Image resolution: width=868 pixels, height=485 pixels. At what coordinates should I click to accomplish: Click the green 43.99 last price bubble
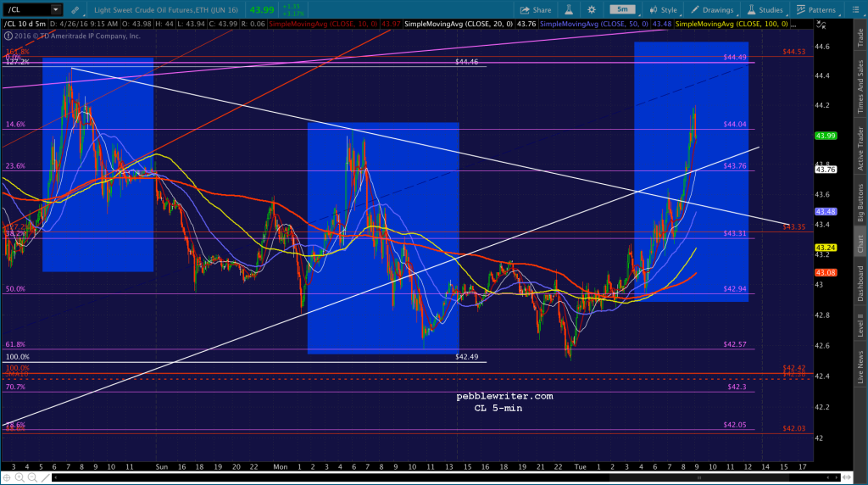click(x=826, y=136)
